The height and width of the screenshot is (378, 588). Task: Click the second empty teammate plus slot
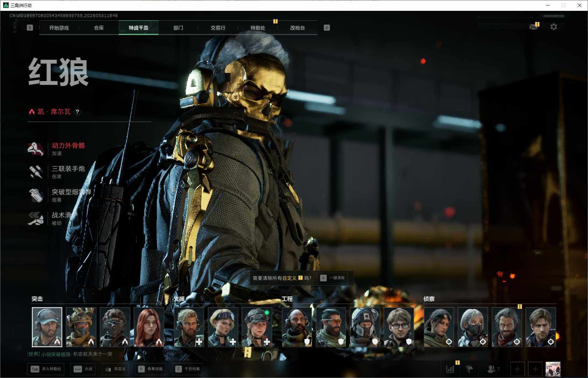click(535, 369)
